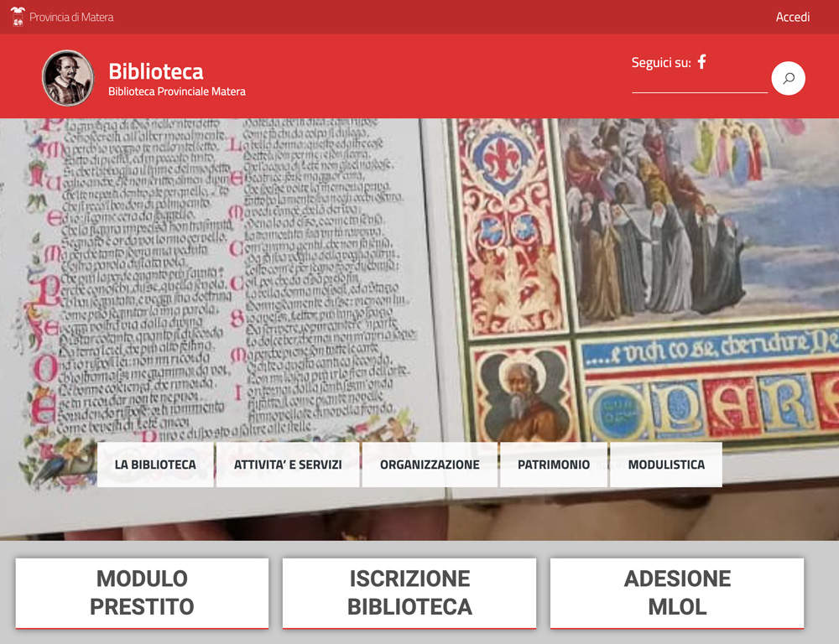The width and height of the screenshot is (839, 644).
Task: Click the Provincia di Matera crest icon
Action: click(18, 17)
